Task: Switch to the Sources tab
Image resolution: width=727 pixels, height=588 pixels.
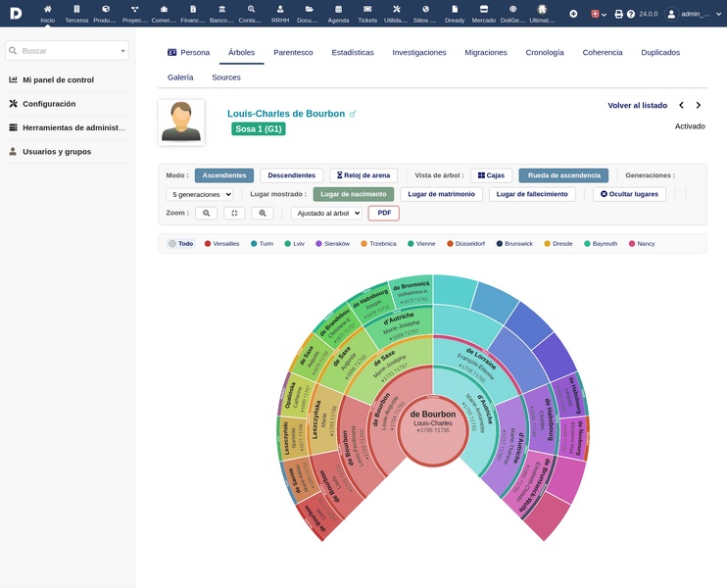Action: [x=226, y=77]
